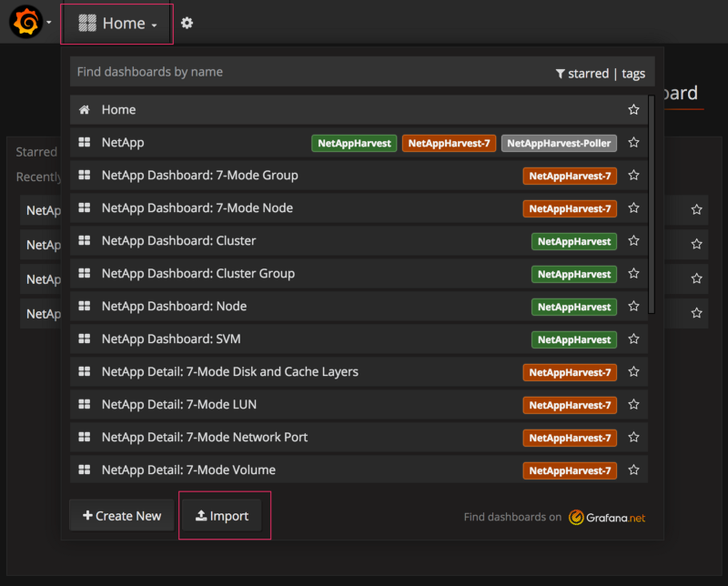
Task: Click the Grafana.net logo link
Action: coord(607,517)
